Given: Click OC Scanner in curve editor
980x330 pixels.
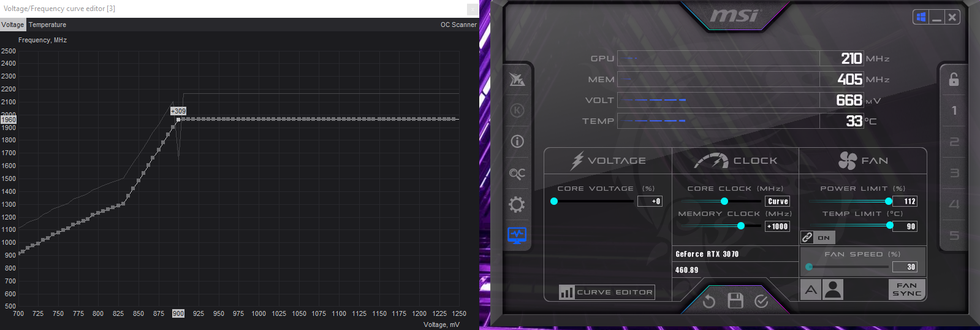Looking at the screenshot, I should pyautogui.click(x=458, y=25).
